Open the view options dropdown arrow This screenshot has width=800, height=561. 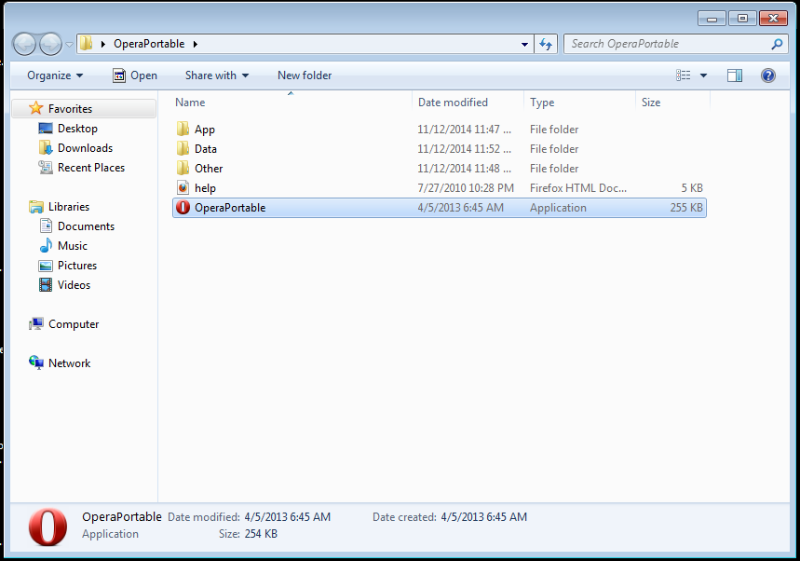(x=704, y=75)
